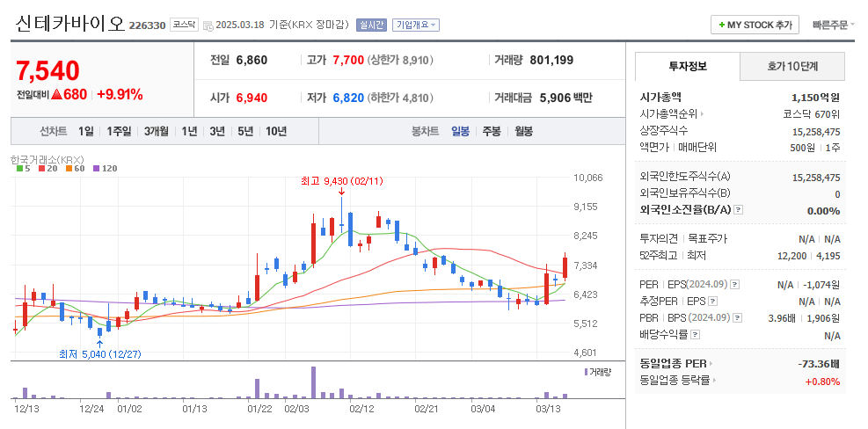Click the 시가총액순위 link
The width and height of the screenshot is (868, 429).
click(x=668, y=114)
